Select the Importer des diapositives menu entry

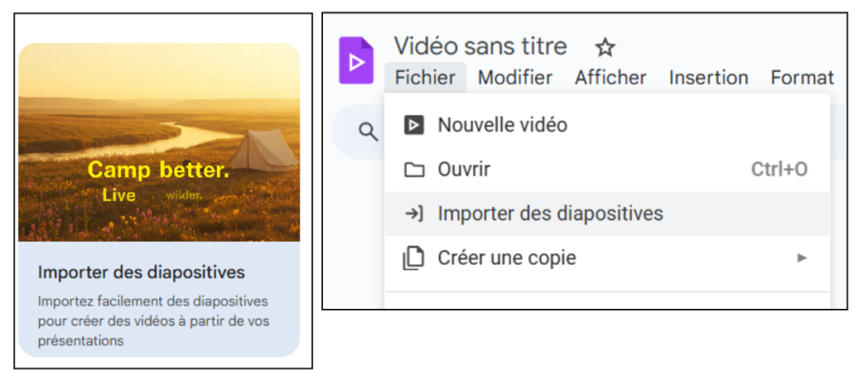(x=607, y=214)
